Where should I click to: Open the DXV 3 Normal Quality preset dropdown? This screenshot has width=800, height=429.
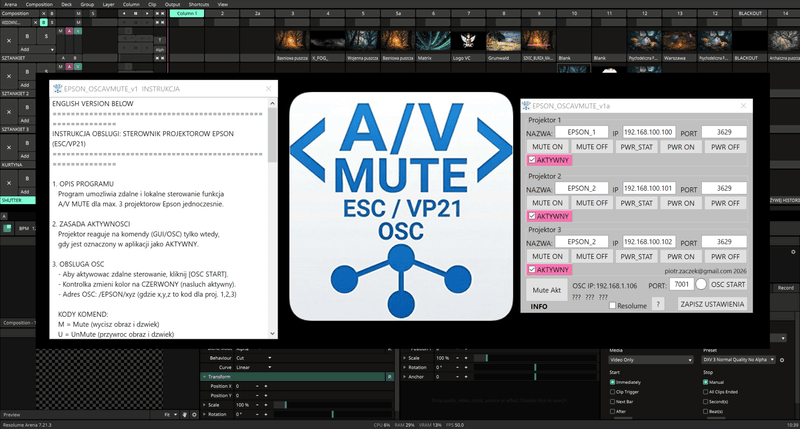click(739, 360)
